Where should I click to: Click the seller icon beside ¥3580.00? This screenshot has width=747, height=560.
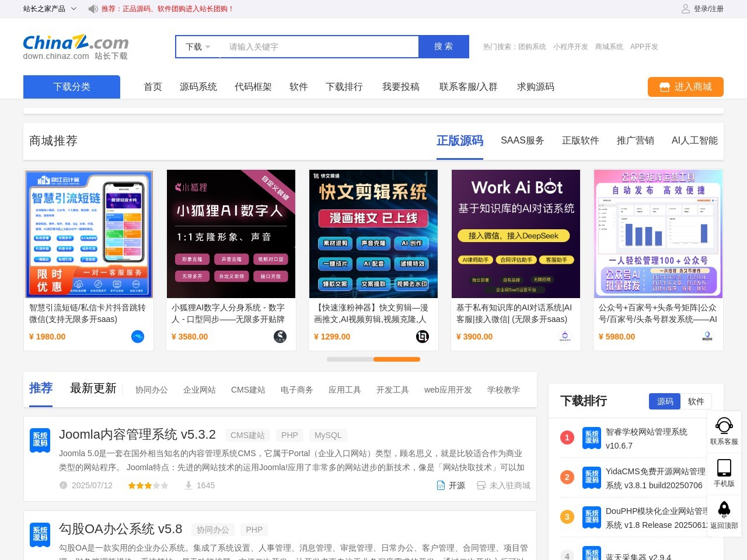pyautogui.click(x=280, y=337)
